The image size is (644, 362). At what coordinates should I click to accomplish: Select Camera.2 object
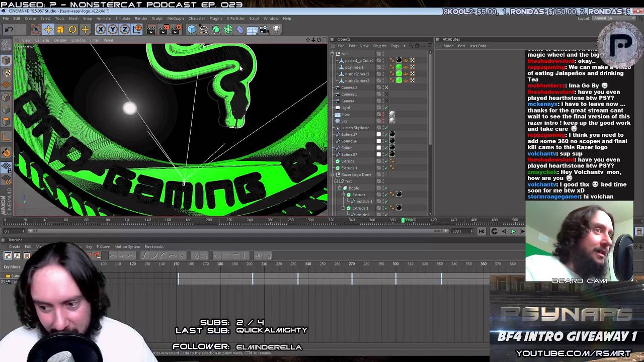point(349,87)
